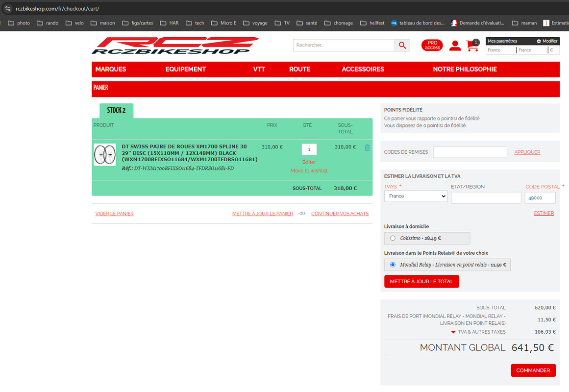Image resolution: width=569 pixels, height=392 pixels.
Task: Click METTRE À JOUR LE PANIER link
Action: (x=262, y=214)
